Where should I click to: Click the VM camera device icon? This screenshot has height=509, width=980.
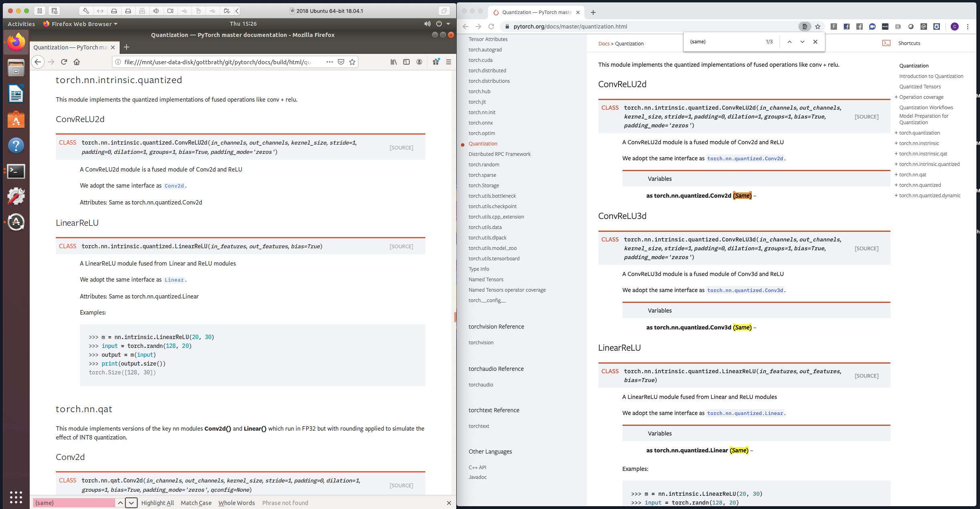[170, 11]
